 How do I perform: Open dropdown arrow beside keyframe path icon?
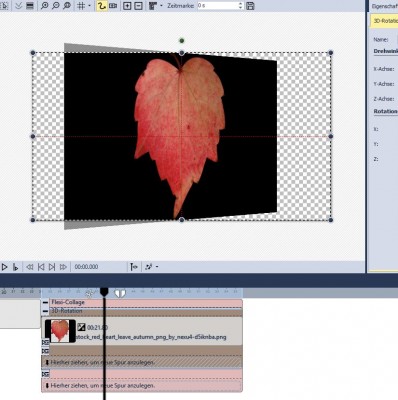pos(157,267)
